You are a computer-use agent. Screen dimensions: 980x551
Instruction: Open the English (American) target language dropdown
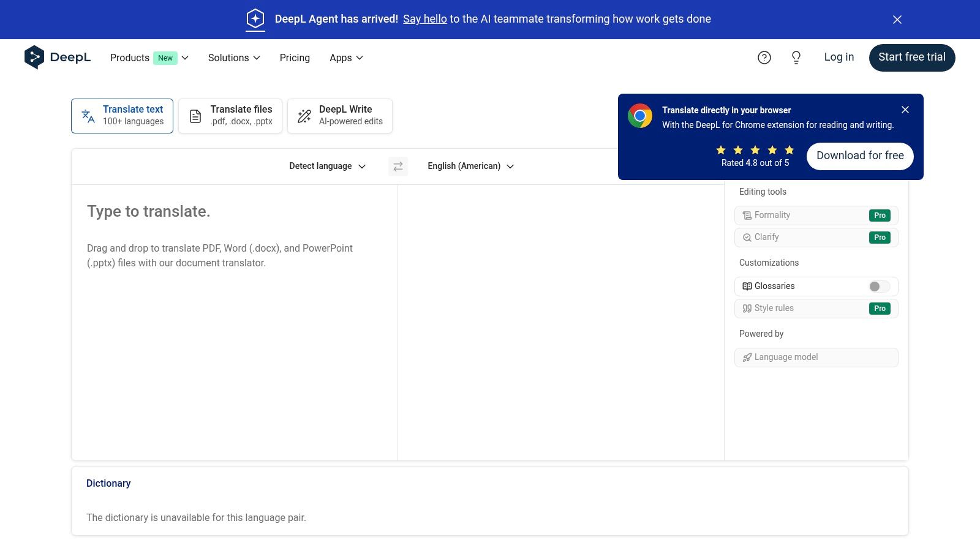(x=470, y=167)
